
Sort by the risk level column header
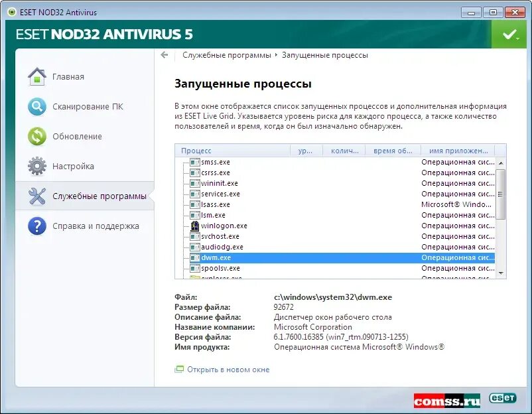coord(306,151)
